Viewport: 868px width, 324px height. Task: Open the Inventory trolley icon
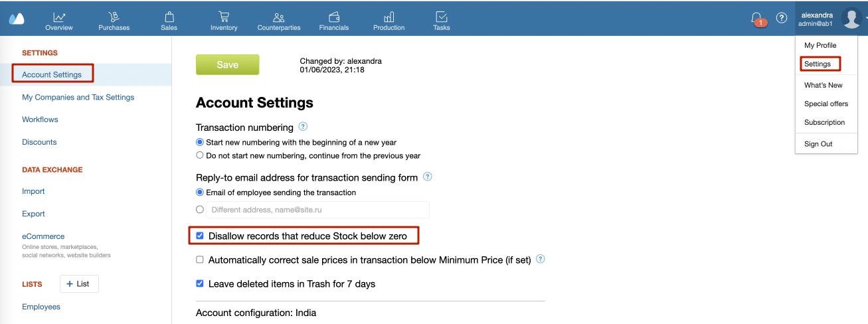(x=224, y=17)
